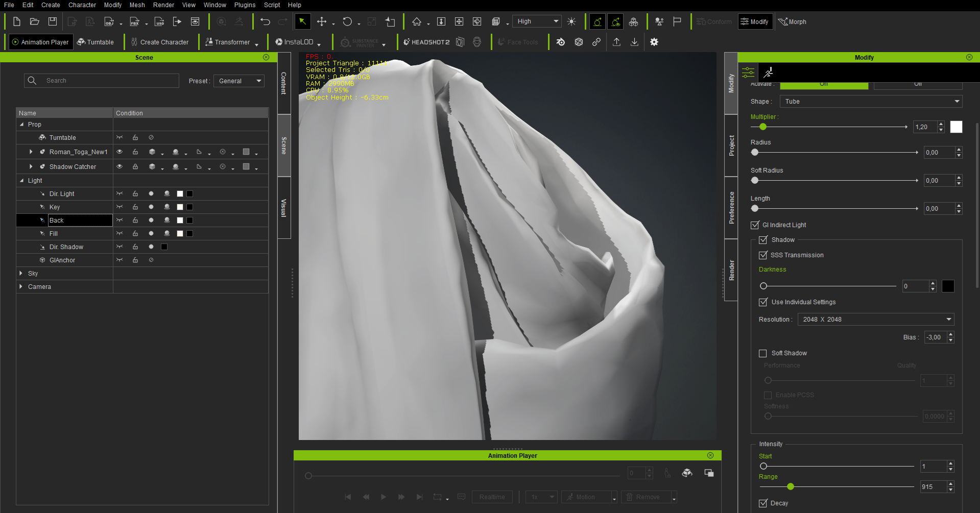The width and height of the screenshot is (980, 513).
Task: Click the Open Project folder icon
Action: click(x=35, y=21)
